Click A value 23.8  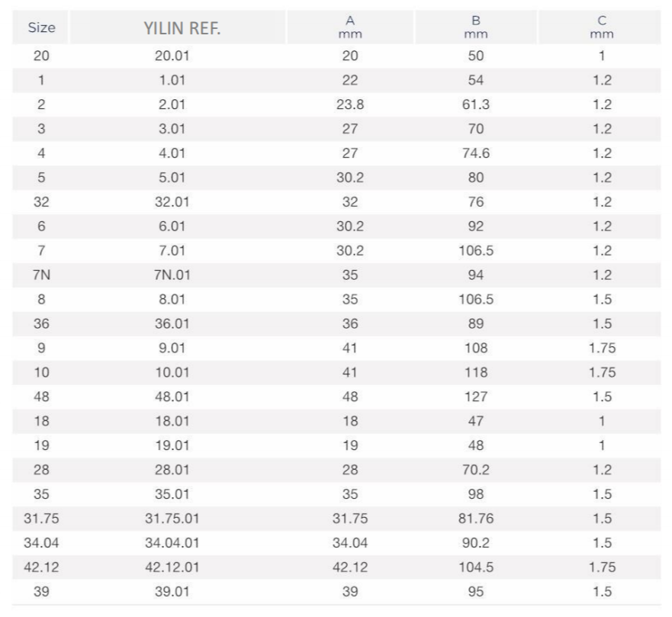(x=350, y=104)
